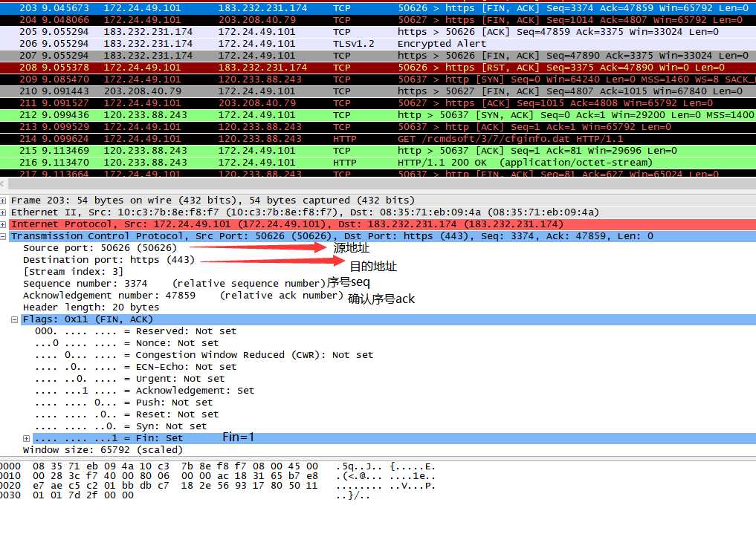Screen dimensions: 756x534
Task: Expand the Internet Protocol tree node
Action: pos(3,224)
